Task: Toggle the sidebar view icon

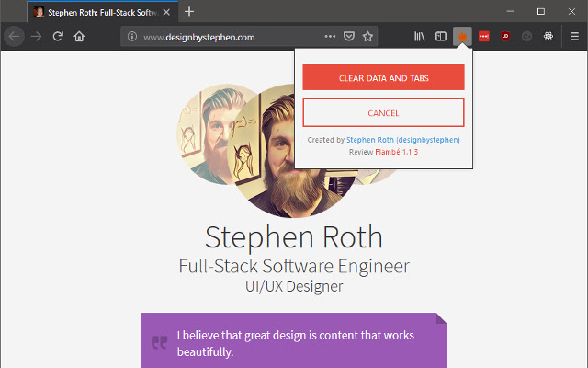Action: click(441, 37)
